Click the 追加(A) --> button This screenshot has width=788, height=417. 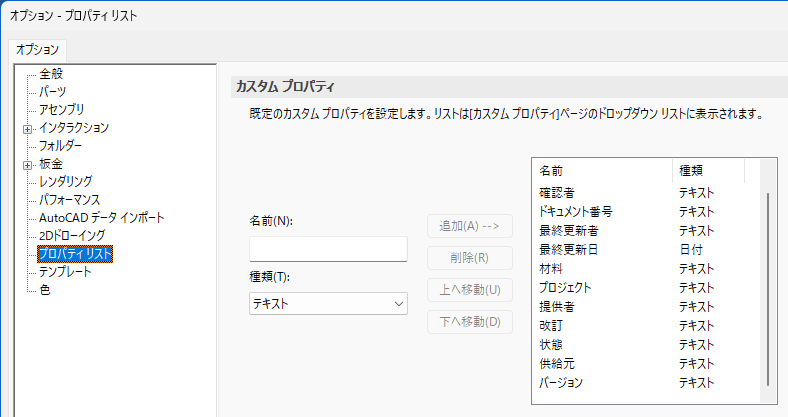[x=470, y=226]
